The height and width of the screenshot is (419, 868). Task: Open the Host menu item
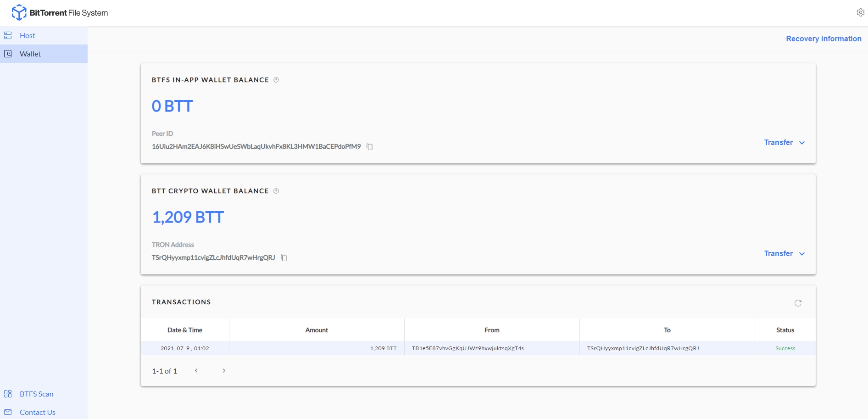(44, 35)
